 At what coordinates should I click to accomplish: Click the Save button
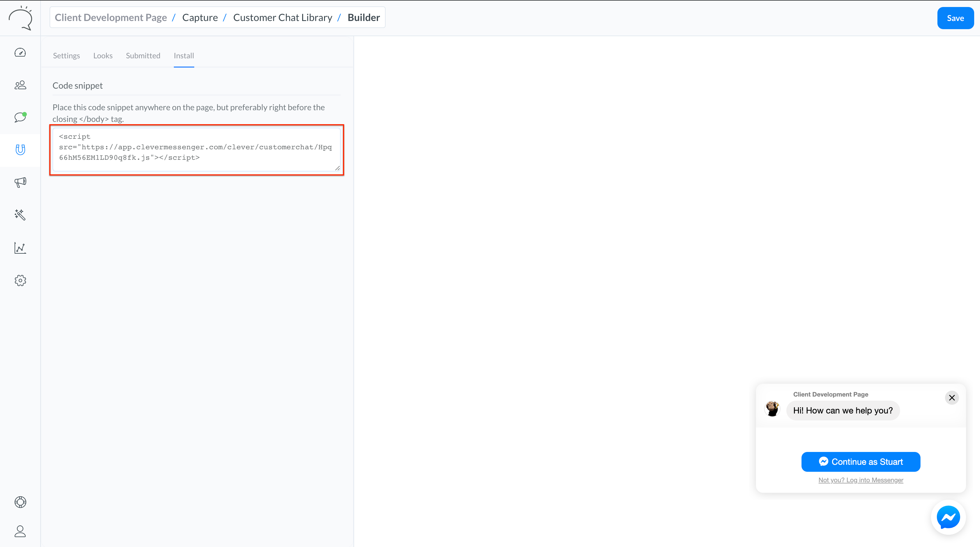pyautogui.click(x=955, y=18)
